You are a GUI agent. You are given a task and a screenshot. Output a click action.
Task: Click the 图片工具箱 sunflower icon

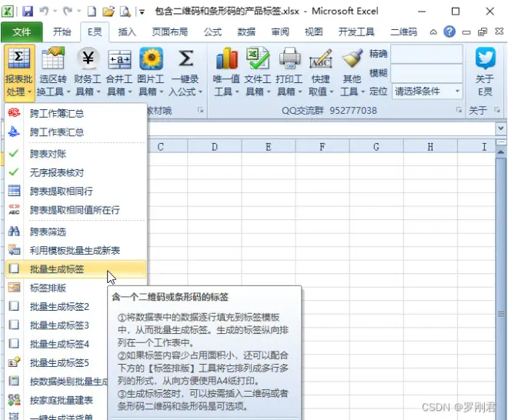point(151,58)
